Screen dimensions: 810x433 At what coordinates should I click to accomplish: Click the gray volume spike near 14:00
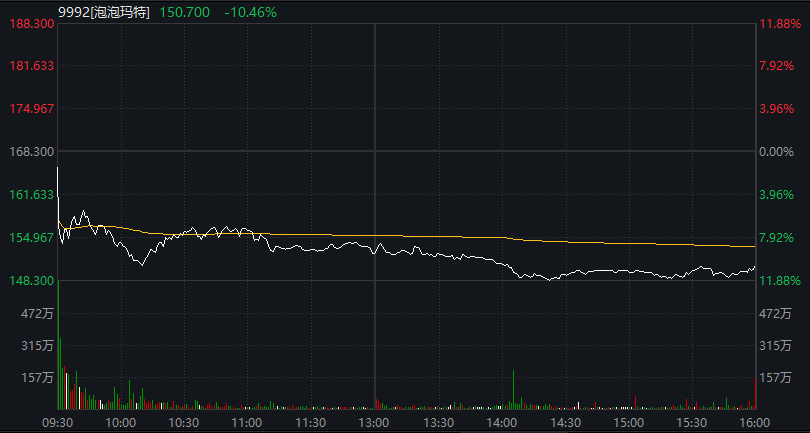click(x=513, y=390)
